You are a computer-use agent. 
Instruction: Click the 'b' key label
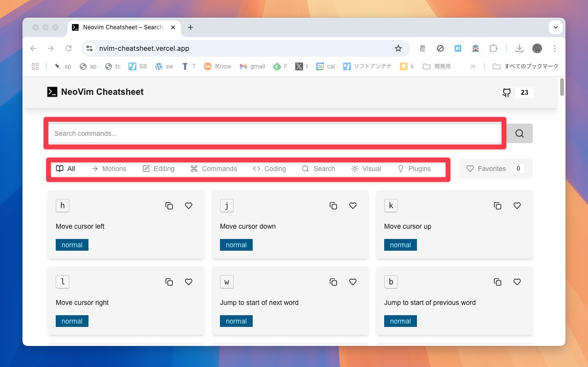[x=391, y=282]
